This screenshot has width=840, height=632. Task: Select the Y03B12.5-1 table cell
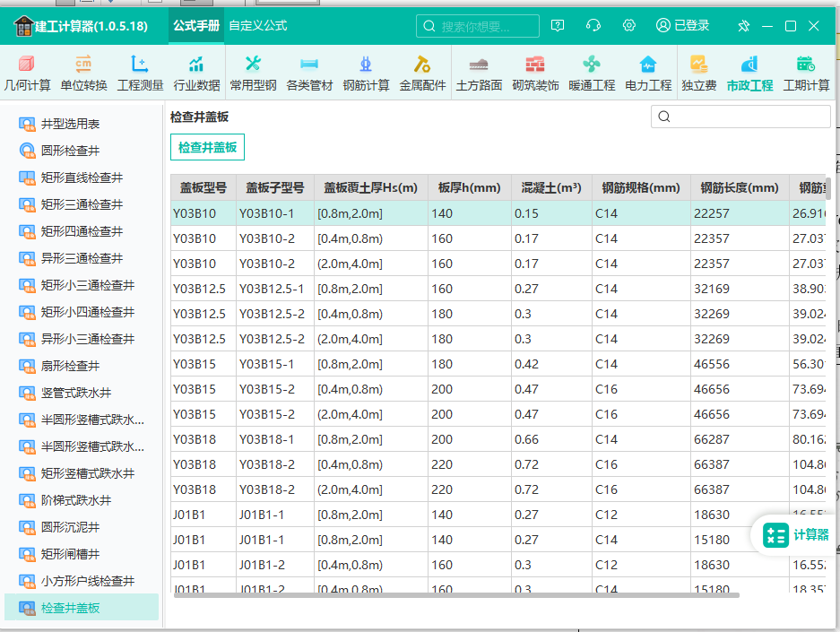(x=275, y=289)
